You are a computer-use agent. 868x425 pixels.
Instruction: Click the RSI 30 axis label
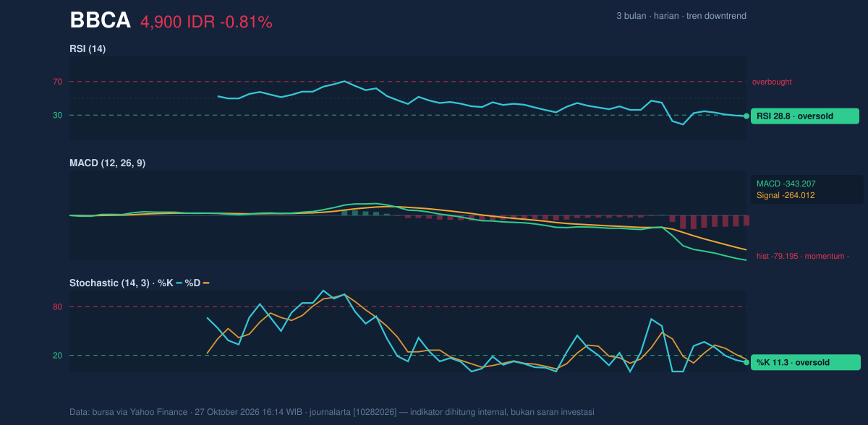tap(57, 115)
